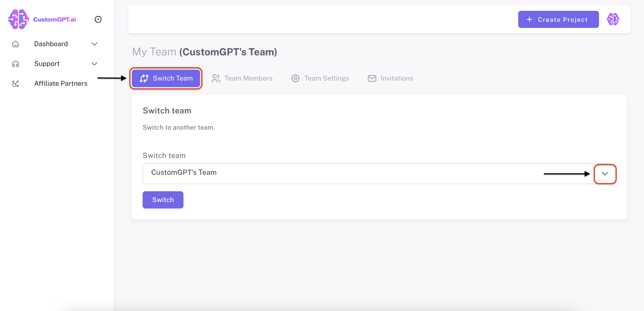644x311 pixels.
Task: Click the Team Members people icon
Action: click(216, 79)
